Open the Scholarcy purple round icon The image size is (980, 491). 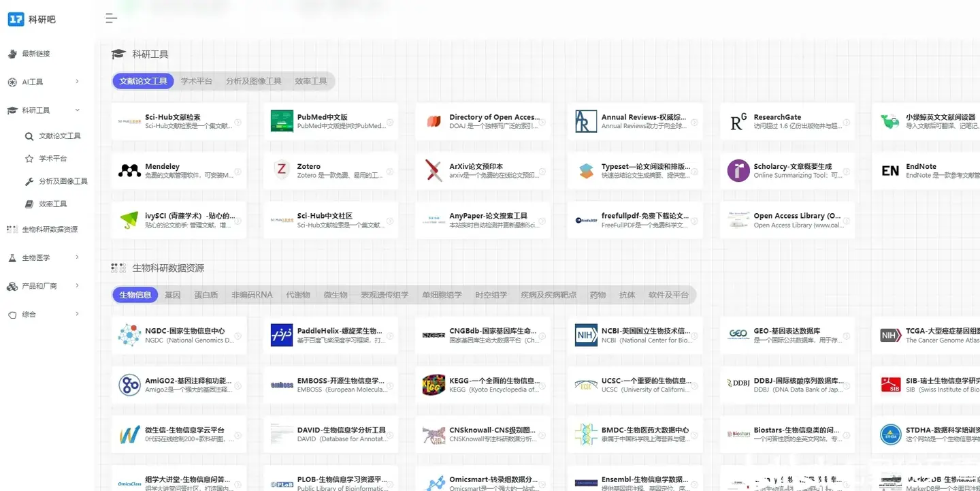pyautogui.click(x=738, y=170)
